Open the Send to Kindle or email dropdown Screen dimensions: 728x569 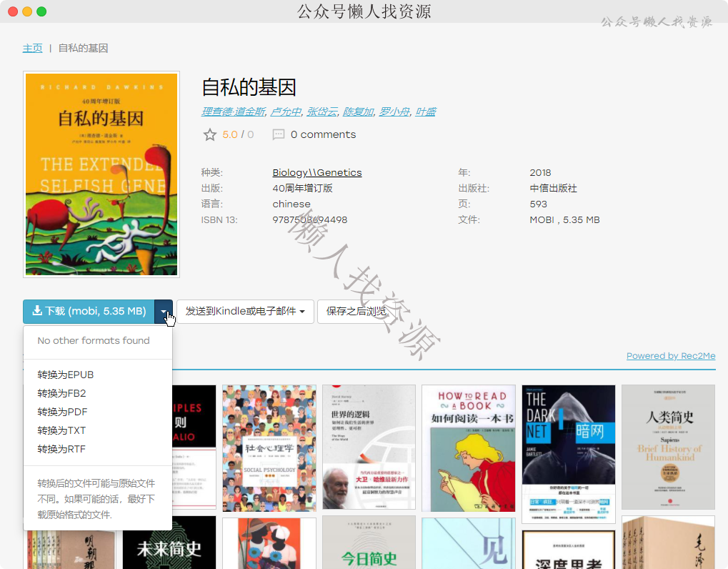245,311
